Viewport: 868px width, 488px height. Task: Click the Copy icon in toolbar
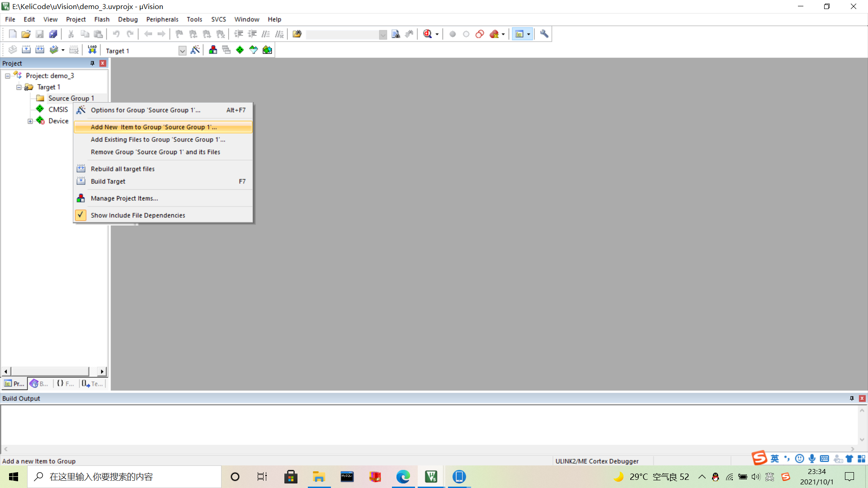[x=85, y=34]
